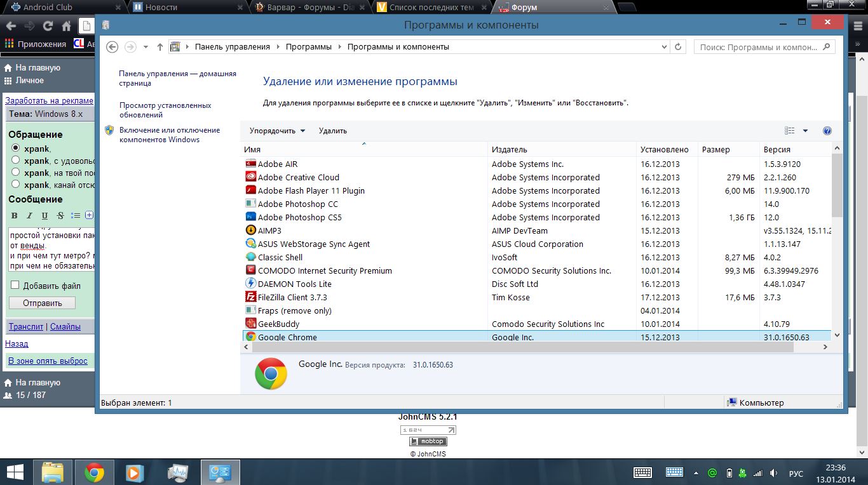Open Chrome from the Windows taskbar

coord(95,472)
